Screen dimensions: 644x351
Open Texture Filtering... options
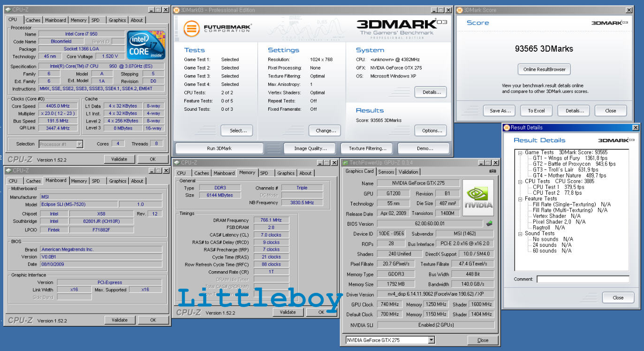[367, 148]
